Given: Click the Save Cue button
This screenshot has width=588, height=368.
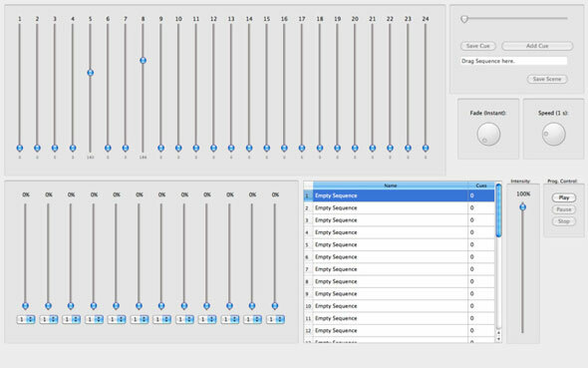Looking at the screenshot, I should [478, 46].
